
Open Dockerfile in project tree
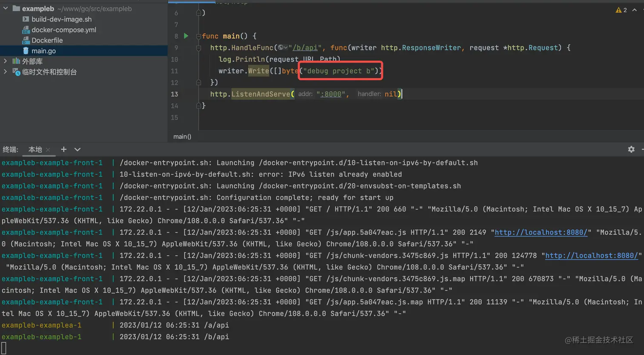(47, 40)
